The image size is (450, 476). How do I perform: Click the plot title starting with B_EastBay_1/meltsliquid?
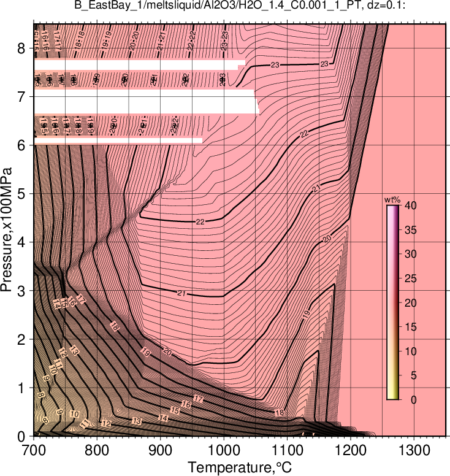click(x=240, y=5)
